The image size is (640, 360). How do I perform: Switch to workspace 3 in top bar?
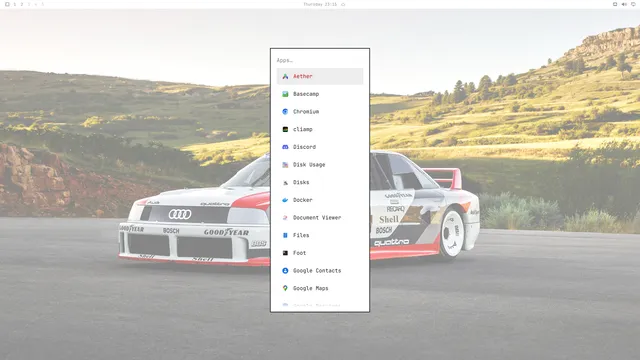[x=29, y=4]
